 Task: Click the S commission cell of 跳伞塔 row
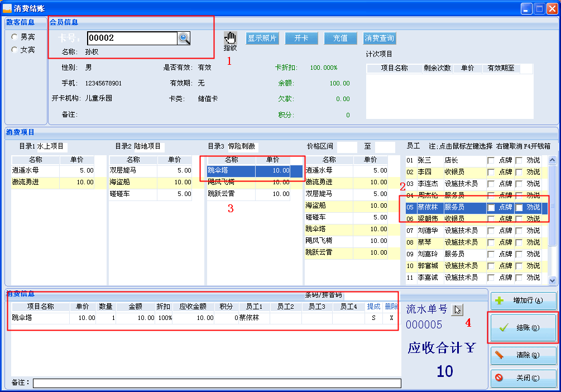pyautogui.click(x=373, y=318)
